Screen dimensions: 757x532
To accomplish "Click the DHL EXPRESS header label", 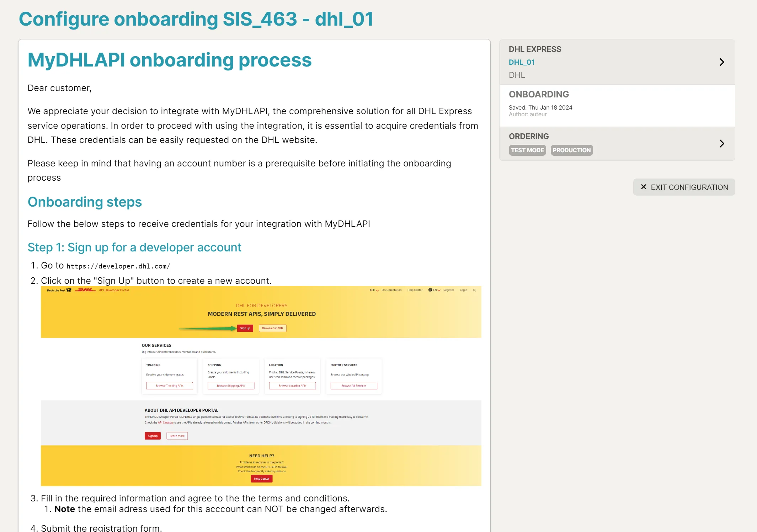I will tap(534, 49).
